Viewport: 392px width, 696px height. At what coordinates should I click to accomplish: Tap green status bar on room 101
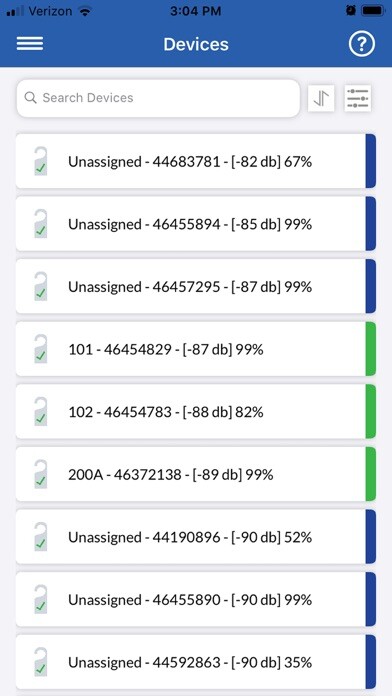371,349
